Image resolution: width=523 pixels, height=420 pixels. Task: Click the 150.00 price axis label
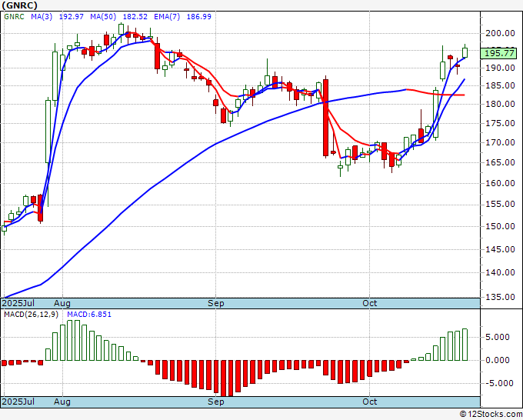(500, 226)
